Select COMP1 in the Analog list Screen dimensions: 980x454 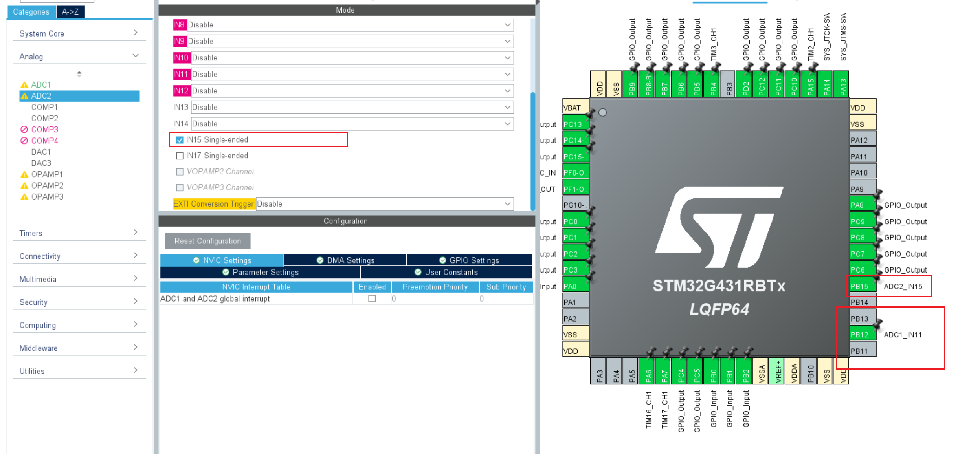[44, 107]
